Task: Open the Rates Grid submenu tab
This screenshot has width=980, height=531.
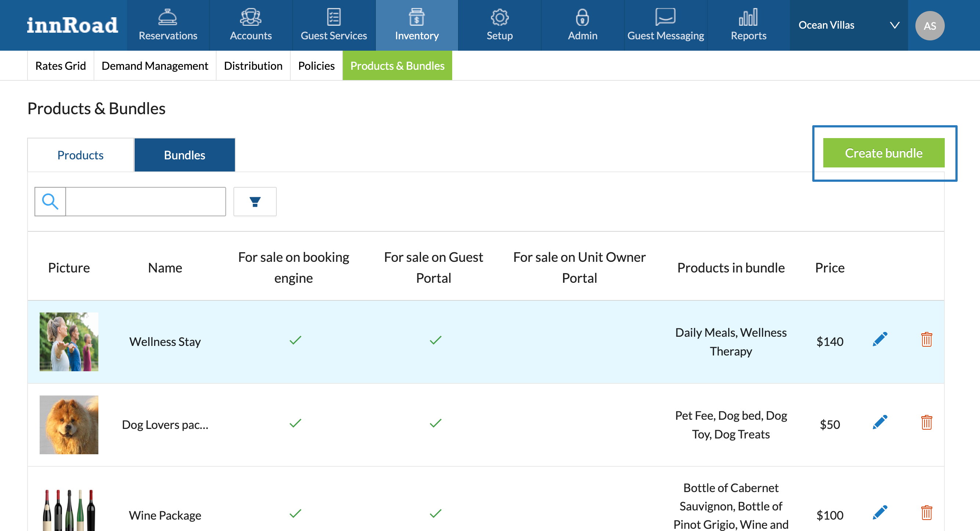Action: (x=61, y=66)
